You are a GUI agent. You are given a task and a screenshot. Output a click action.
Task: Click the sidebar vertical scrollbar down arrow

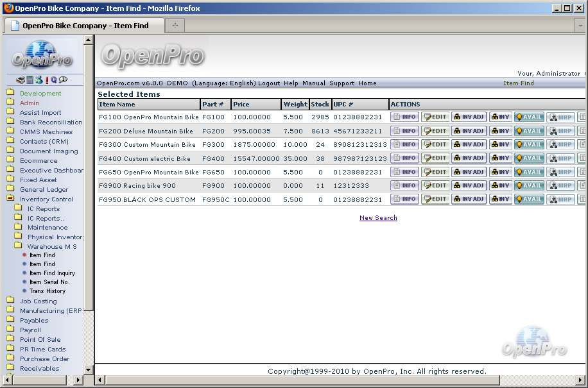click(x=89, y=370)
